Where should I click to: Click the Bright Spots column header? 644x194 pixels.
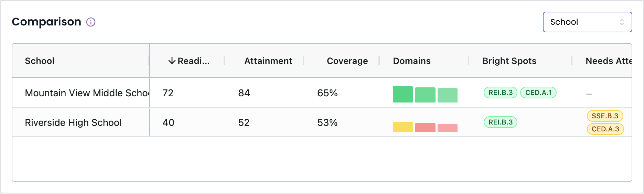coord(509,61)
